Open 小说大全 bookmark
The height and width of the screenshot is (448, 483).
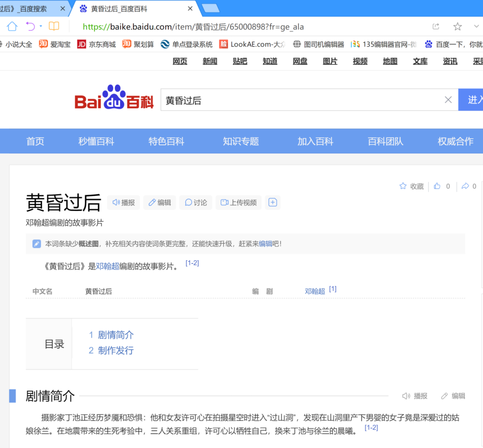pos(16,44)
